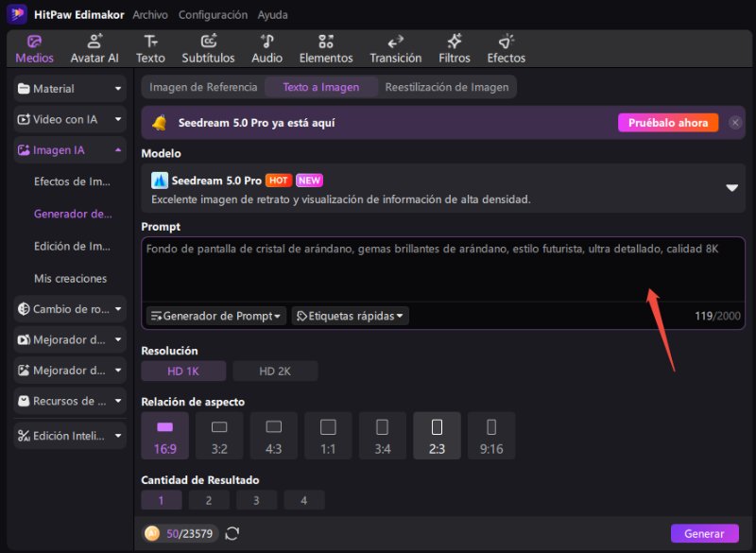The width and height of the screenshot is (756, 553).
Task: Set result quantity to 1
Action: point(161,500)
